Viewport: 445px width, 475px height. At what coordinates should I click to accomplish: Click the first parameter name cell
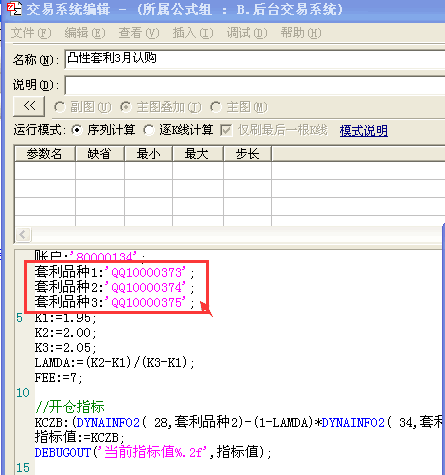click(x=45, y=171)
